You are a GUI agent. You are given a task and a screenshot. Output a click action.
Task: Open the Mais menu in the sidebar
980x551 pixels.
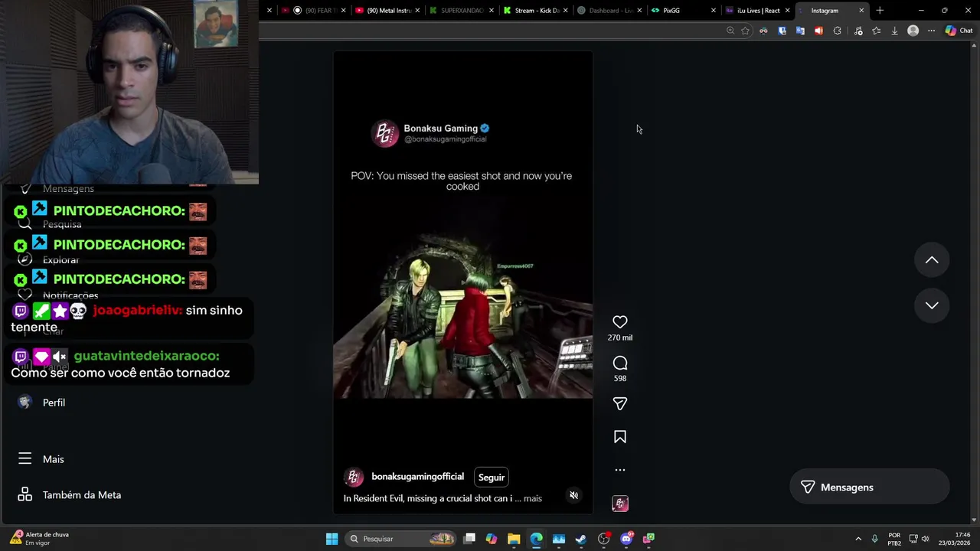[41, 459]
